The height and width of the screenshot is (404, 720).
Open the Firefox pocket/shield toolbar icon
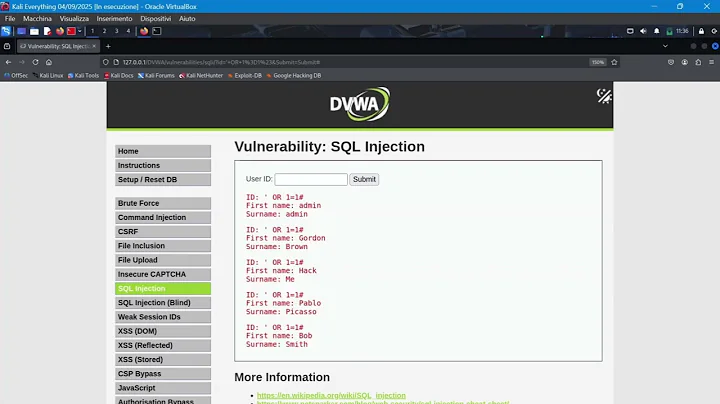click(671, 62)
